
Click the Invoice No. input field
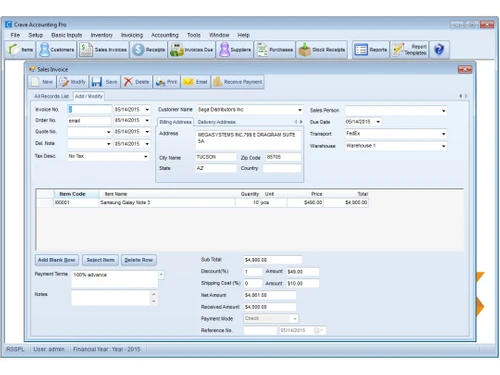(x=90, y=109)
